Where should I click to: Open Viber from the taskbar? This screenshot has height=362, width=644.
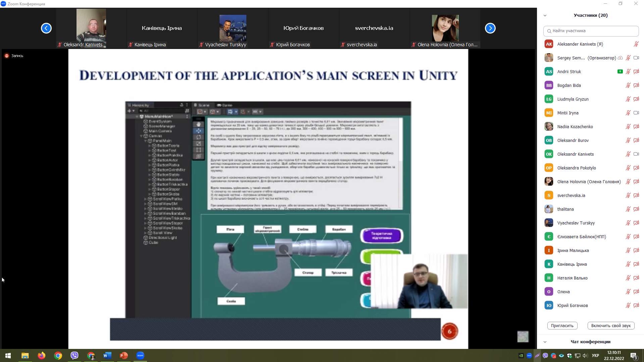point(75,356)
